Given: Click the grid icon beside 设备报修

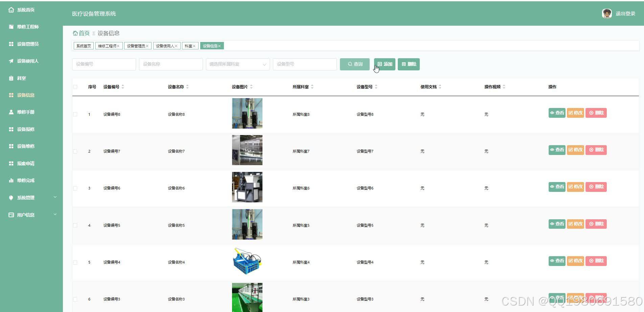Looking at the screenshot, I should (x=11, y=129).
